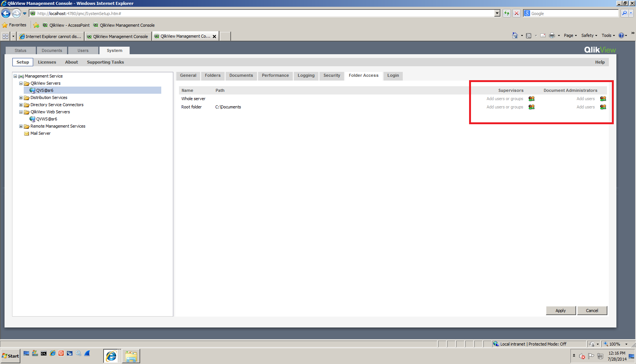Open the Quick Tabs grid icon
The height and width of the screenshot is (364, 636).
pyautogui.click(x=5, y=36)
